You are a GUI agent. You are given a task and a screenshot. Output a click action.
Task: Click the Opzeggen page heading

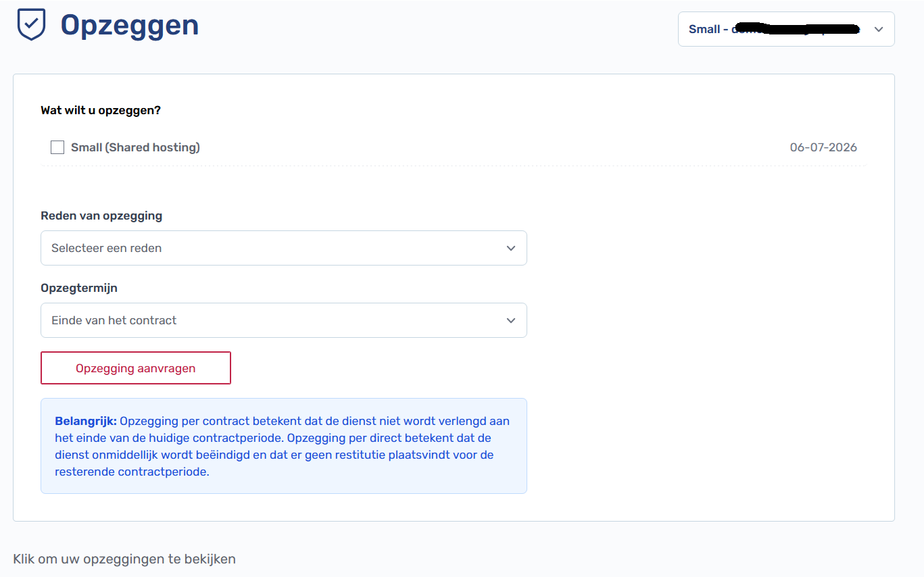point(130,25)
